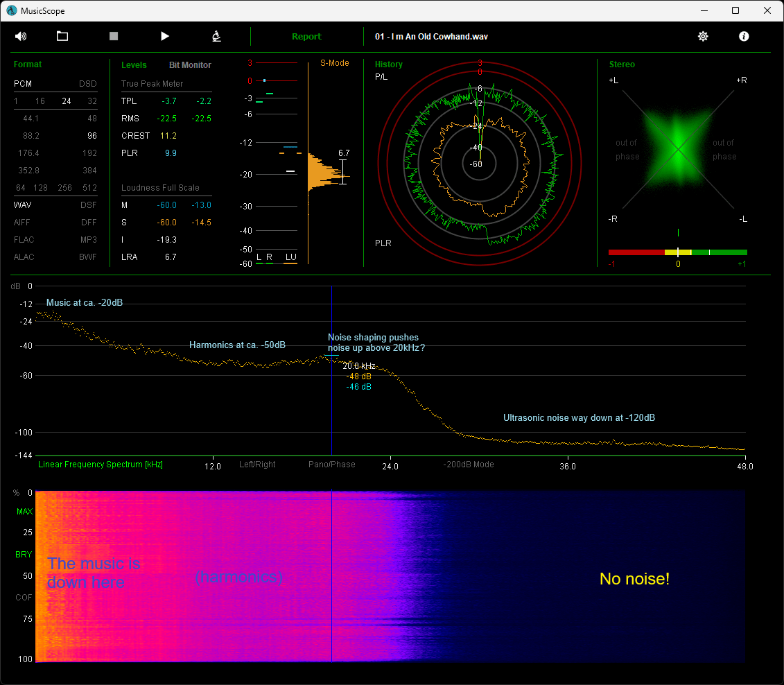Click the History panel heading

388,64
